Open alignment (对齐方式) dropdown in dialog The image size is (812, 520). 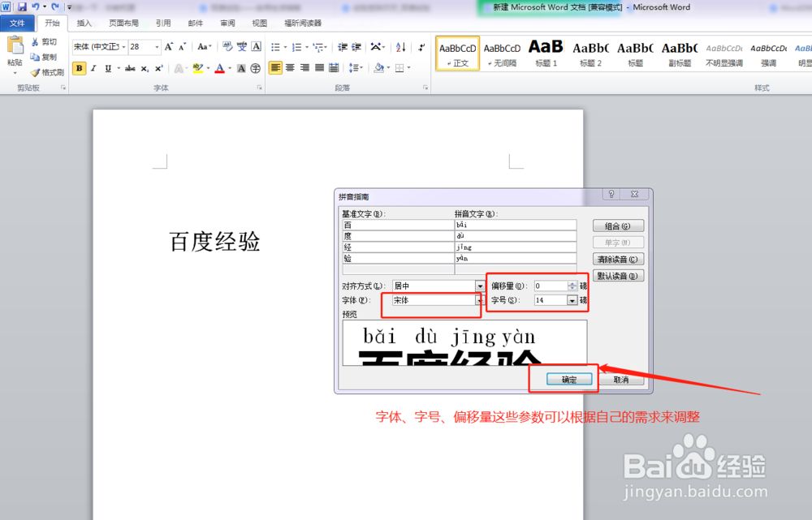pyautogui.click(x=480, y=286)
